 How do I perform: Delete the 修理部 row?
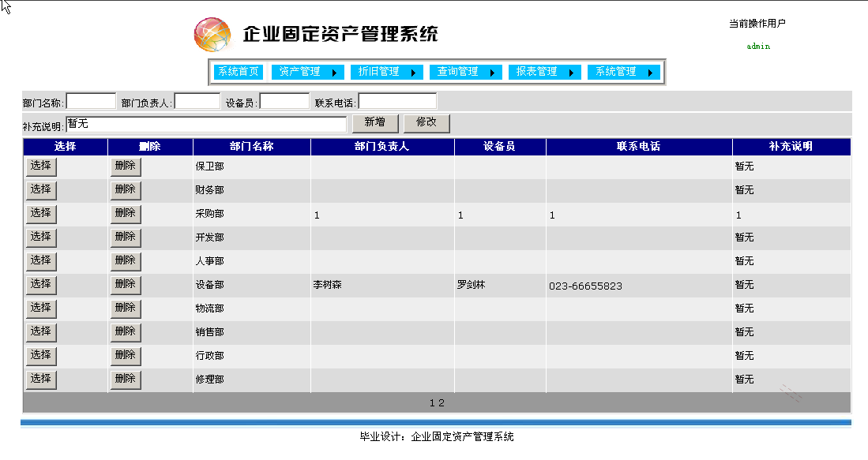pyautogui.click(x=126, y=380)
